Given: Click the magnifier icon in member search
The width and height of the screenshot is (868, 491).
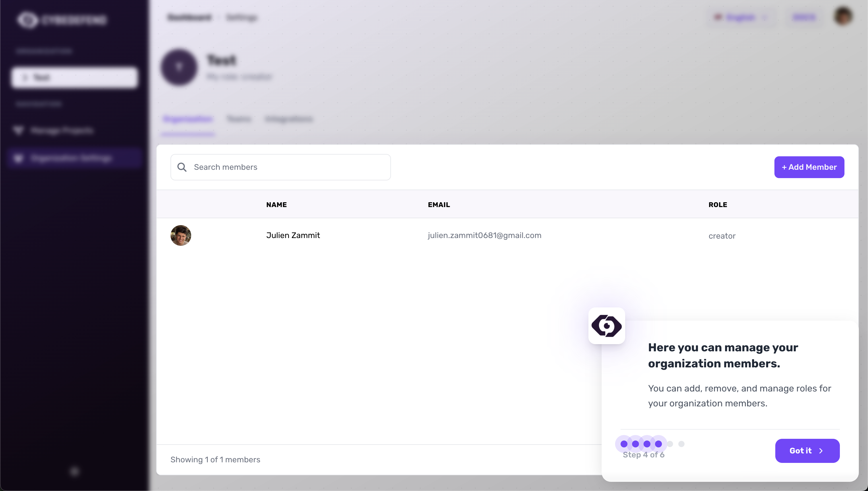Looking at the screenshot, I should pyautogui.click(x=182, y=167).
